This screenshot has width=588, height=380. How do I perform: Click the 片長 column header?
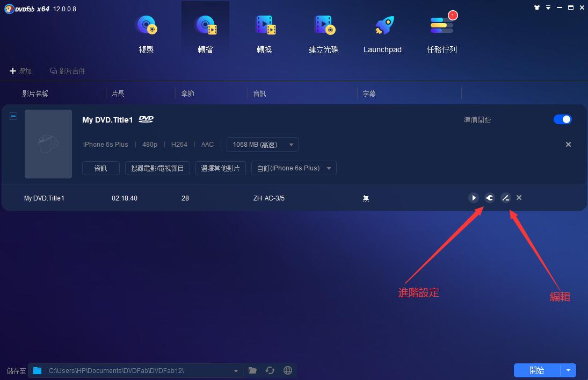pyautogui.click(x=118, y=94)
